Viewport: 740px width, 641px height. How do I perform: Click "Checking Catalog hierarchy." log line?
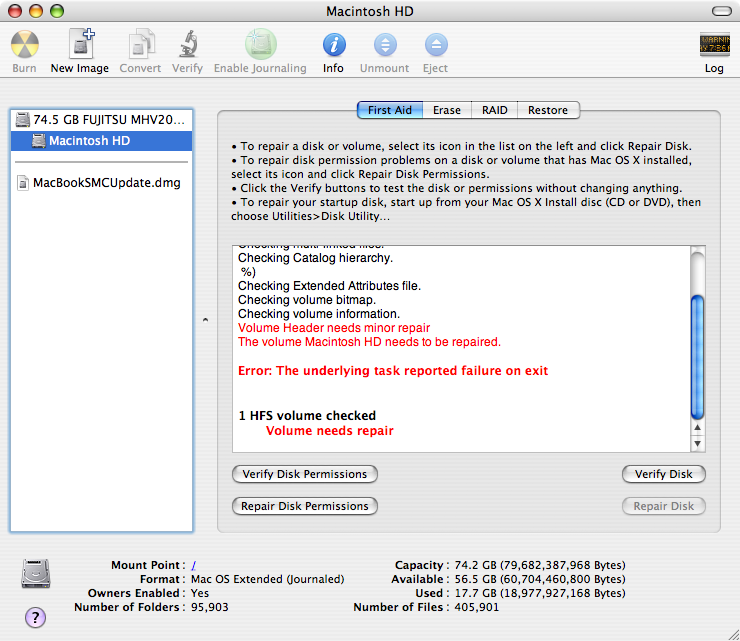pyautogui.click(x=315, y=258)
